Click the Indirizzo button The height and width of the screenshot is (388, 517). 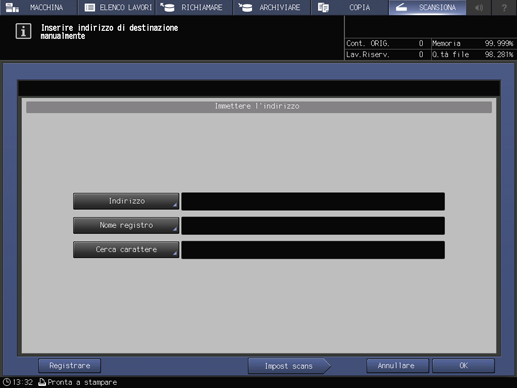click(126, 201)
